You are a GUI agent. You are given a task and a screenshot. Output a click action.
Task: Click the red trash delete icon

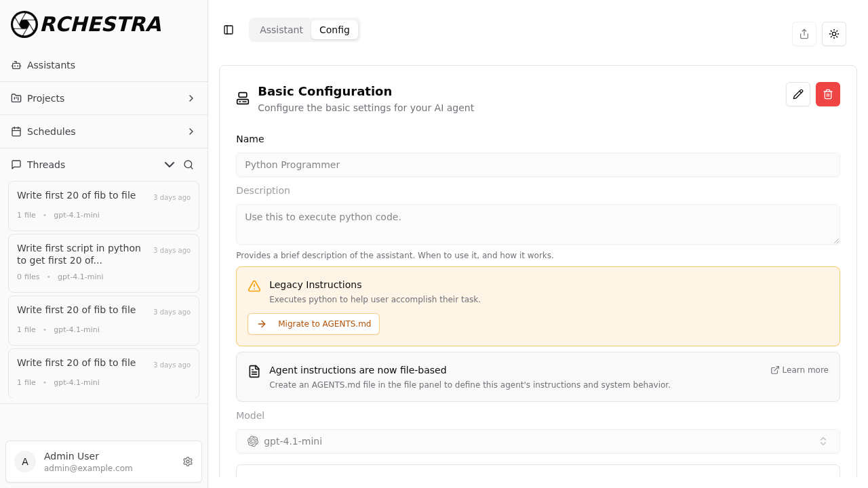(828, 94)
